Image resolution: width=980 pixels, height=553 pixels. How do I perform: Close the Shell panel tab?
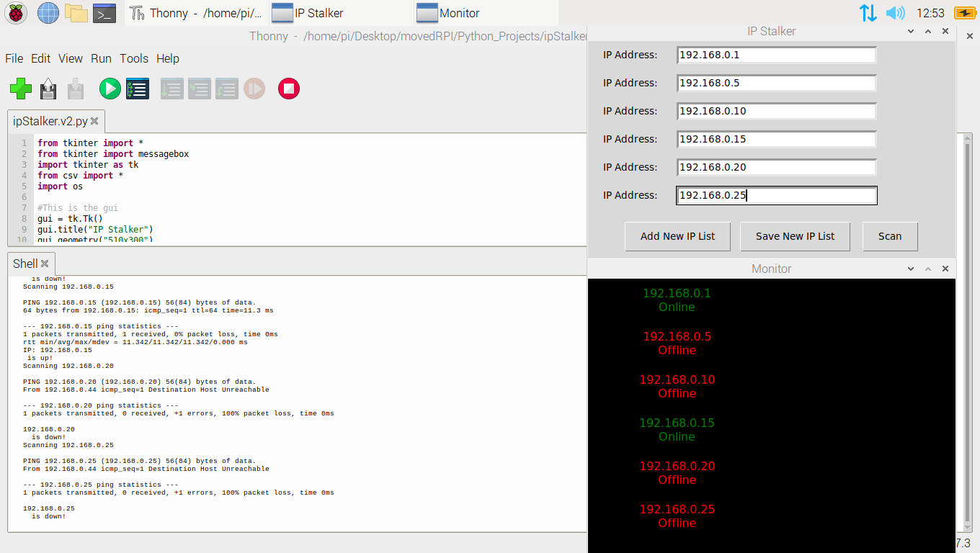coord(45,264)
